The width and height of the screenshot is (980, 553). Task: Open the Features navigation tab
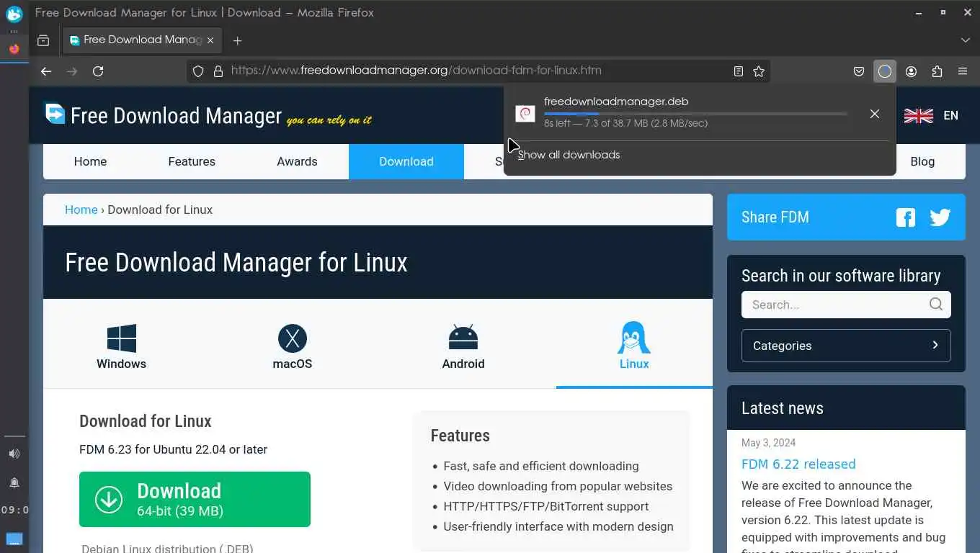[x=192, y=161]
